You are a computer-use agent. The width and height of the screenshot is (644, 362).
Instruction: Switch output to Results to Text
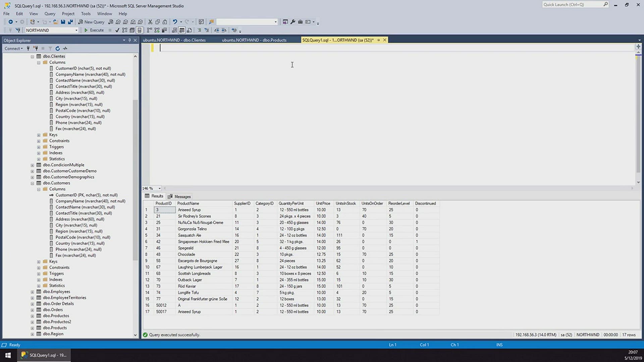click(x=174, y=30)
